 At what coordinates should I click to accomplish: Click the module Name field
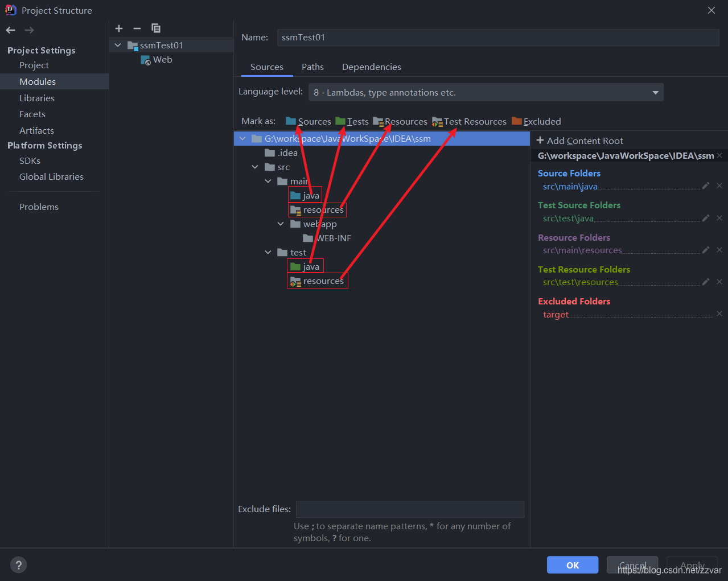pos(498,38)
